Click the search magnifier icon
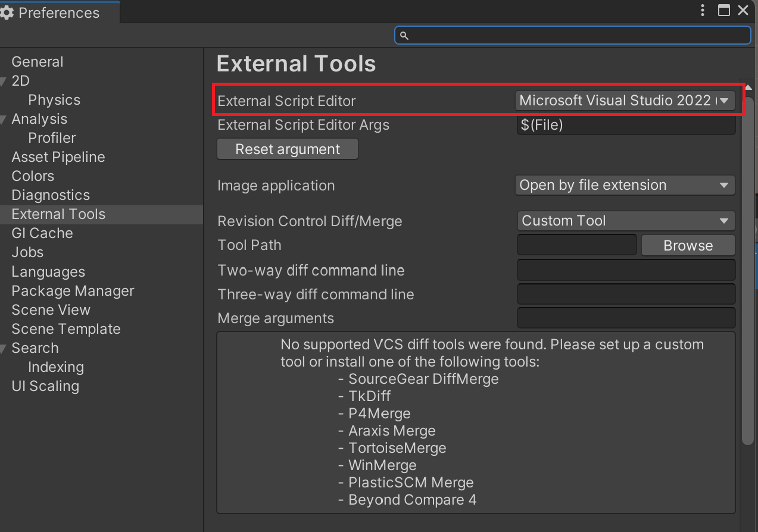Viewport: 758px width, 532px height. pyautogui.click(x=404, y=36)
